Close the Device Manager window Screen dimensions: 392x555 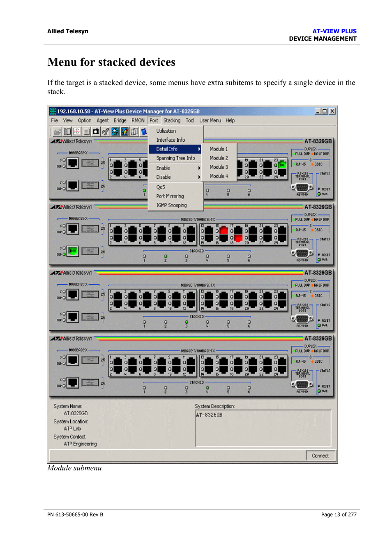[332, 111]
